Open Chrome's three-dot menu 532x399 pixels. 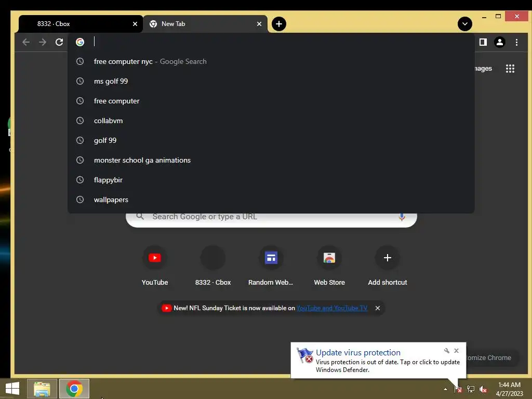click(x=516, y=42)
